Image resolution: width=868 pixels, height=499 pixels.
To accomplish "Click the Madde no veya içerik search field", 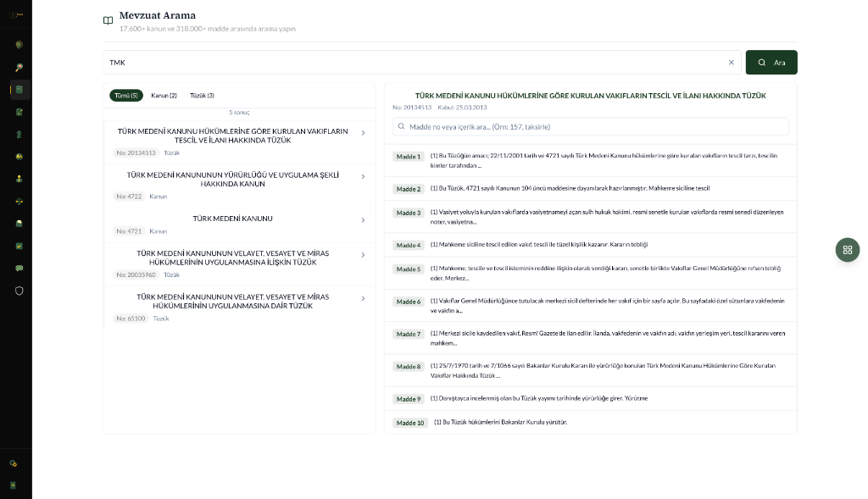I will [x=590, y=126].
